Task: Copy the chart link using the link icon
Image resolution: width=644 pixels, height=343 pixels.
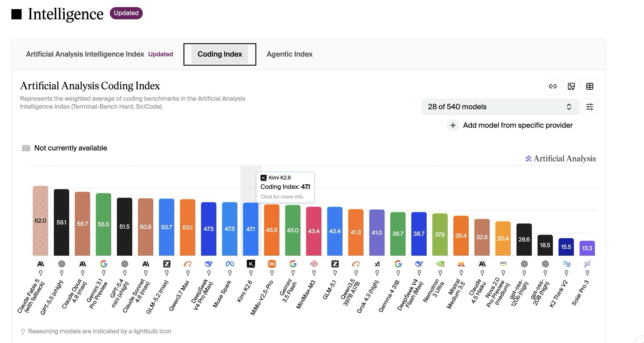Action: 553,86
